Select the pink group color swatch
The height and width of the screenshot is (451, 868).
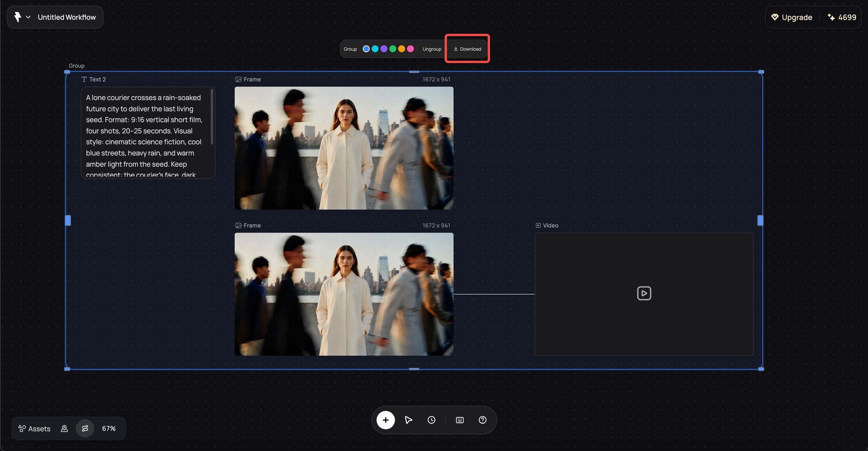pos(411,49)
